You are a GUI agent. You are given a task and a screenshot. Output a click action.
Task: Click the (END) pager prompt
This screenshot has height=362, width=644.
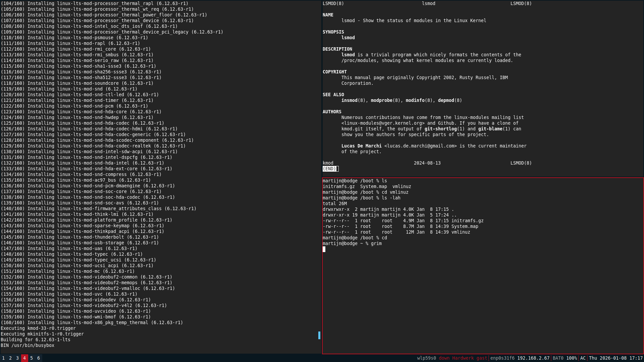329,169
